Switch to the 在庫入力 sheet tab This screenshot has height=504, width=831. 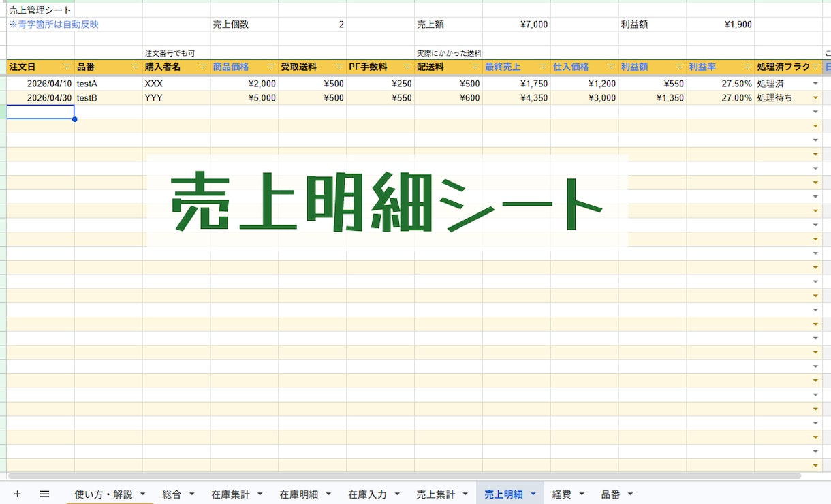(367, 494)
